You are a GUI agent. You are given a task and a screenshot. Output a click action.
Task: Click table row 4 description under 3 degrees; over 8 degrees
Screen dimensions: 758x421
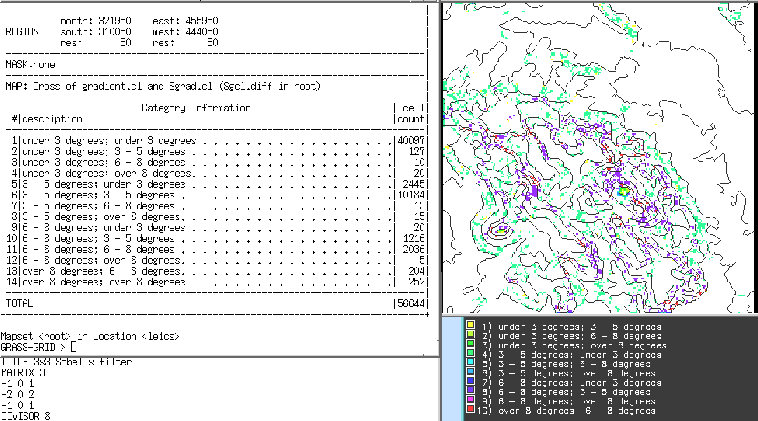click(x=109, y=173)
